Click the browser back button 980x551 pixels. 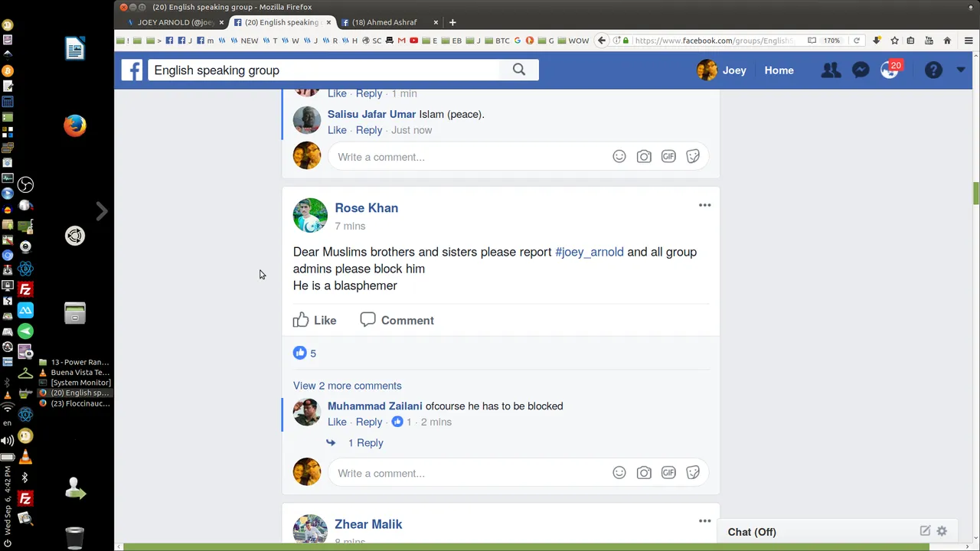602,41
